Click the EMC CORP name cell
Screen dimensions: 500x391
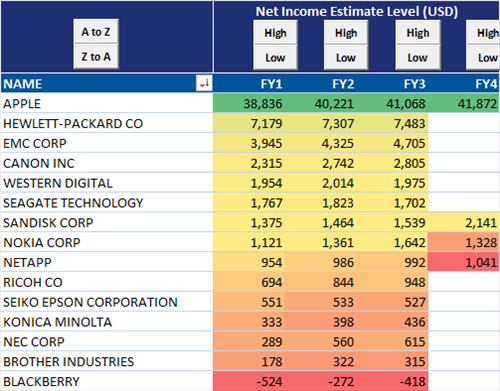point(107,143)
